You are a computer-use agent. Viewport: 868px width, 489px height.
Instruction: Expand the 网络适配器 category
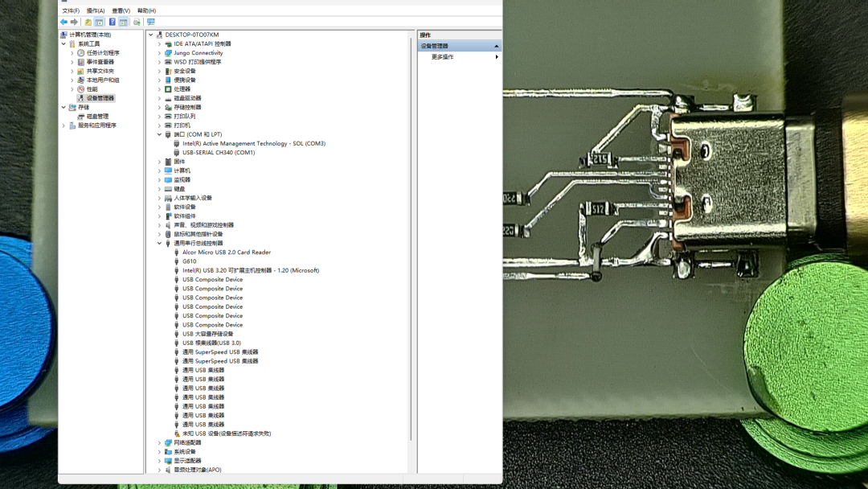159,443
